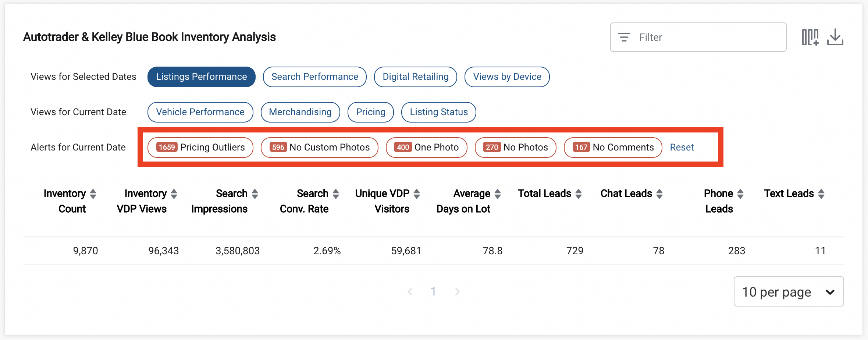This screenshot has width=868, height=340.
Task: Switch to Digital Retailing view
Action: click(x=416, y=77)
